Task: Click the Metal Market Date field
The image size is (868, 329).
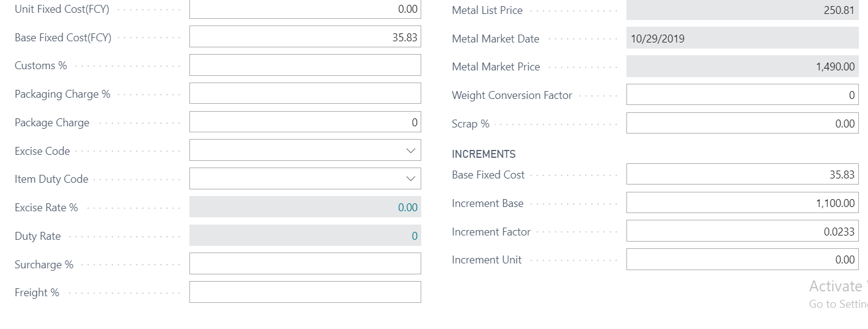Action: coord(742,38)
